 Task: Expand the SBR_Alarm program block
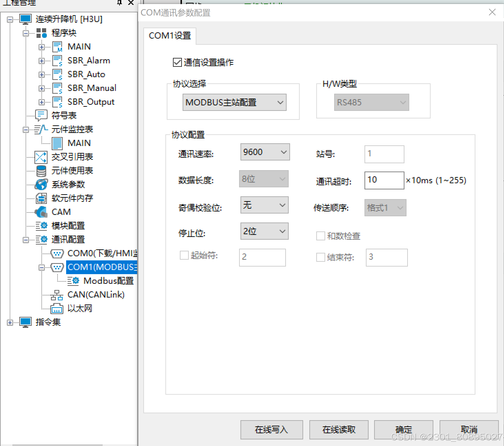click(x=41, y=60)
